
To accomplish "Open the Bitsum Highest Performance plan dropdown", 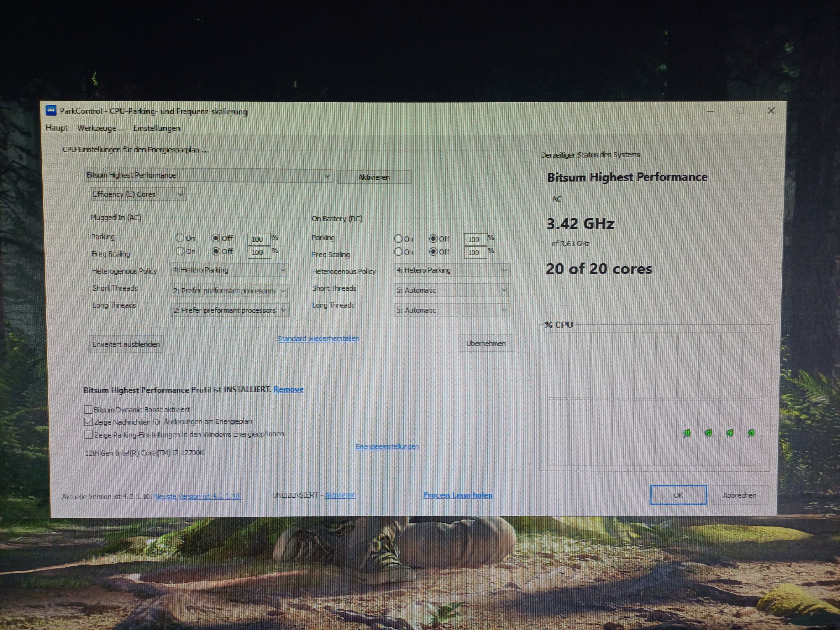I will point(208,175).
